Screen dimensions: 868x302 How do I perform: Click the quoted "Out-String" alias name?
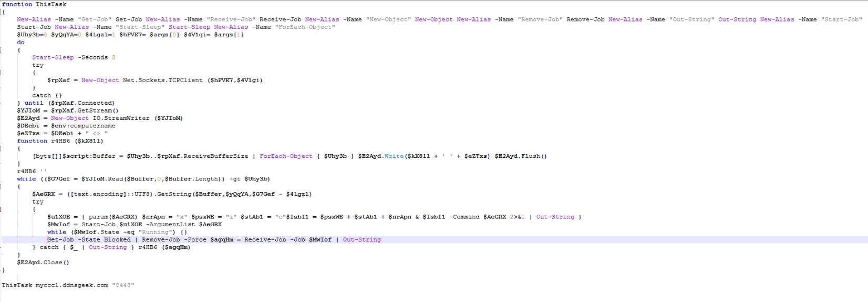pyautogui.click(x=692, y=19)
